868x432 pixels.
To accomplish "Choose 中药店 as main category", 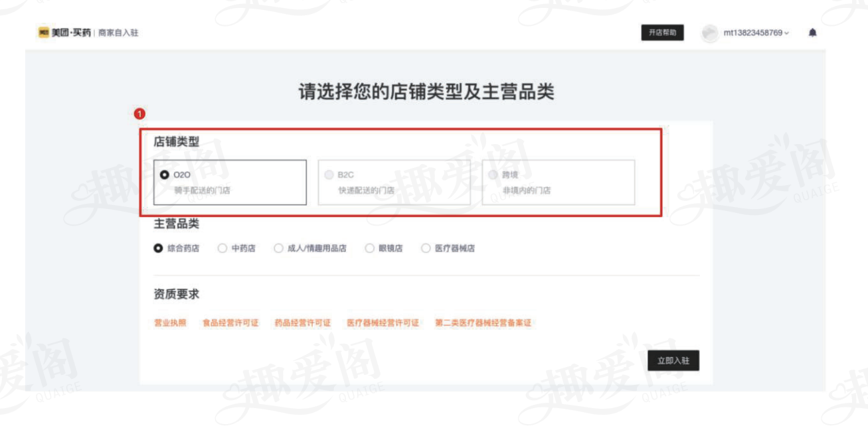I will [x=222, y=248].
